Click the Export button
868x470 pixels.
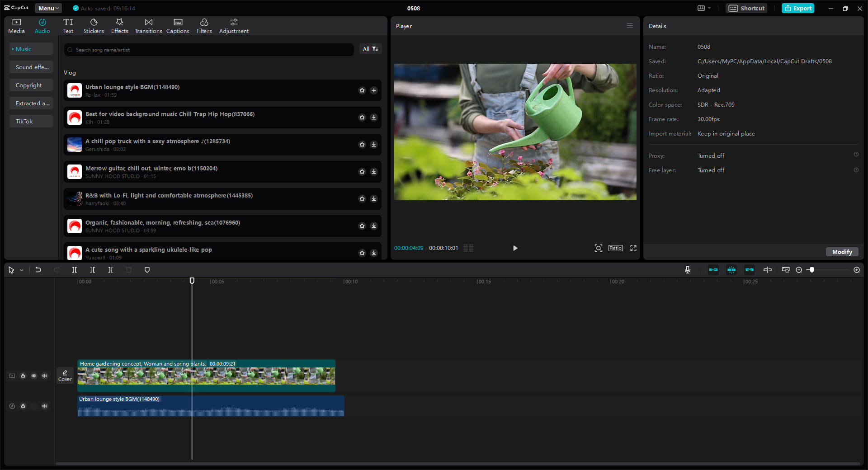797,8
